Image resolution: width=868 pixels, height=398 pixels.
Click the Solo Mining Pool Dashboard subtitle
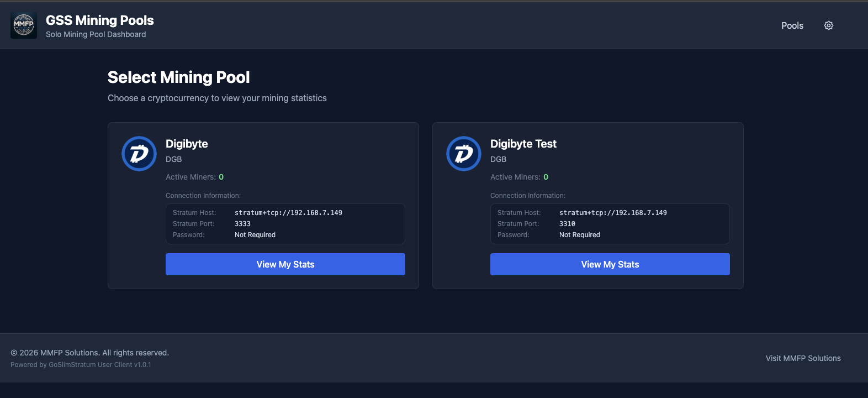point(96,34)
